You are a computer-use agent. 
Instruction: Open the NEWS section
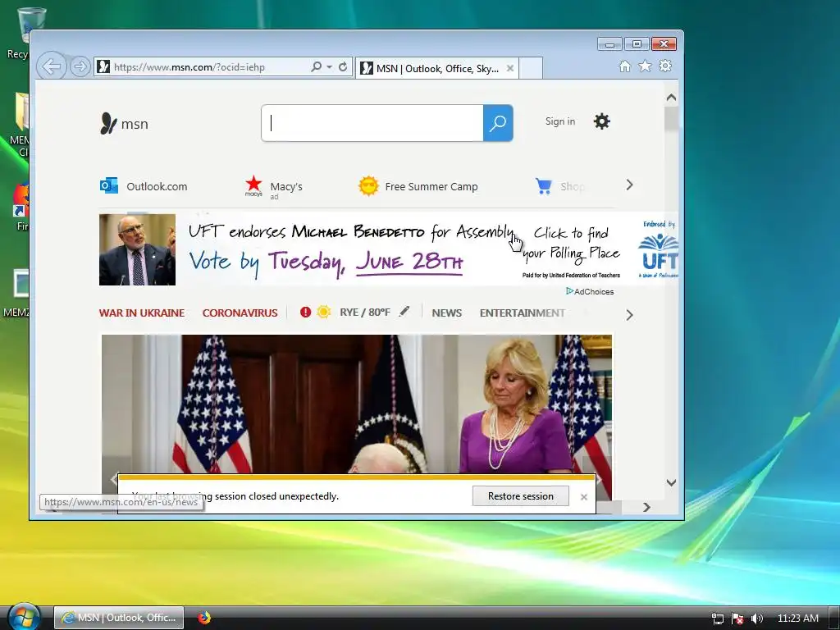(447, 313)
